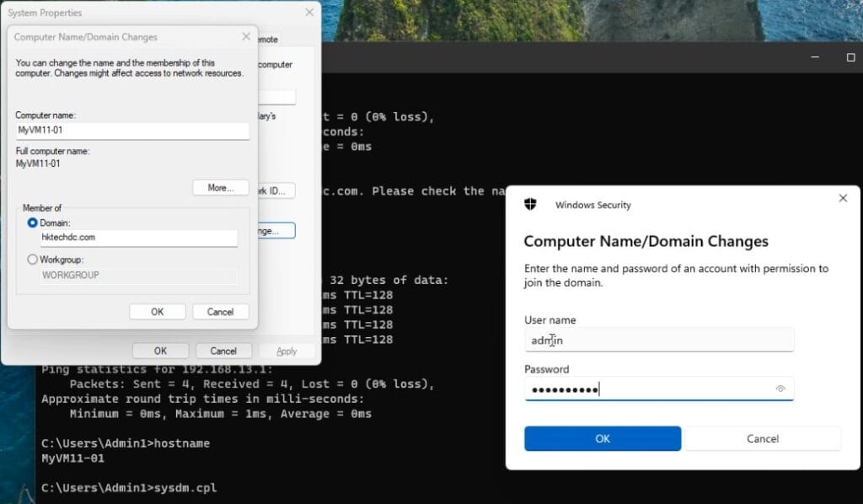Click the User name field containing admin

[x=659, y=340]
